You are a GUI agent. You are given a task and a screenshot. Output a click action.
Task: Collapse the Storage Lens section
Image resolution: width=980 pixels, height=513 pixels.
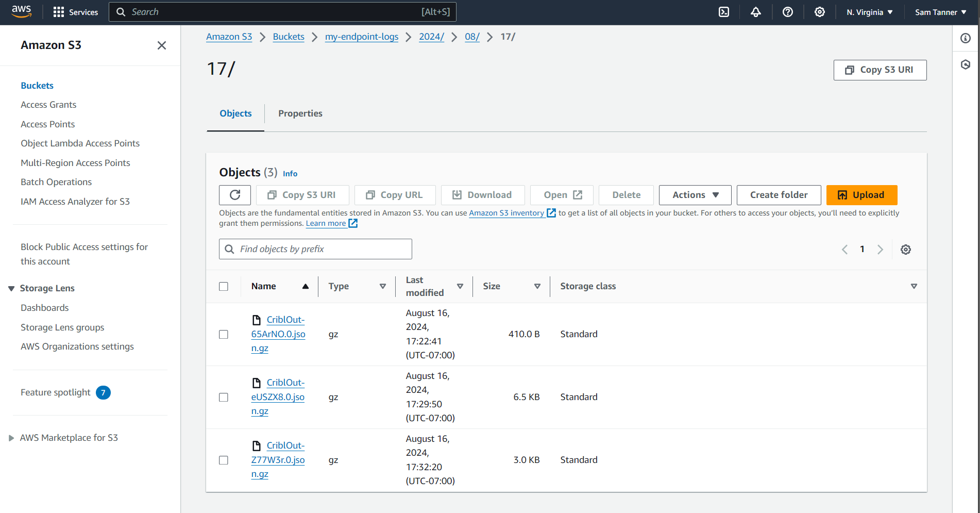11,288
